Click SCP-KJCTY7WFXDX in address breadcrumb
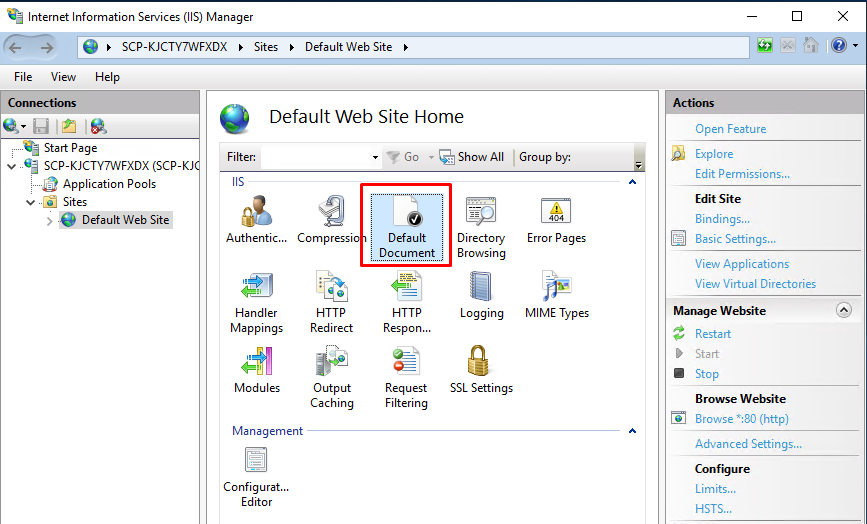The width and height of the screenshot is (867, 524). (174, 47)
